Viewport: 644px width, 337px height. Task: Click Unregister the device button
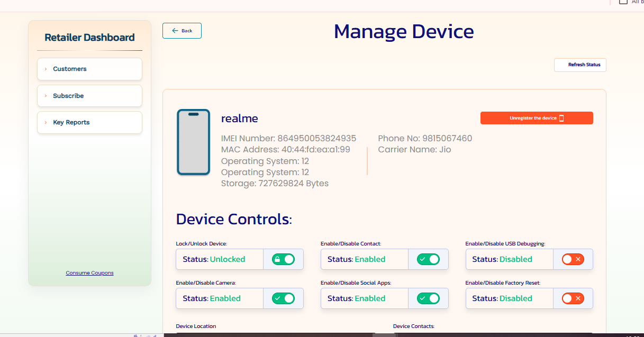click(x=537, y=118)
